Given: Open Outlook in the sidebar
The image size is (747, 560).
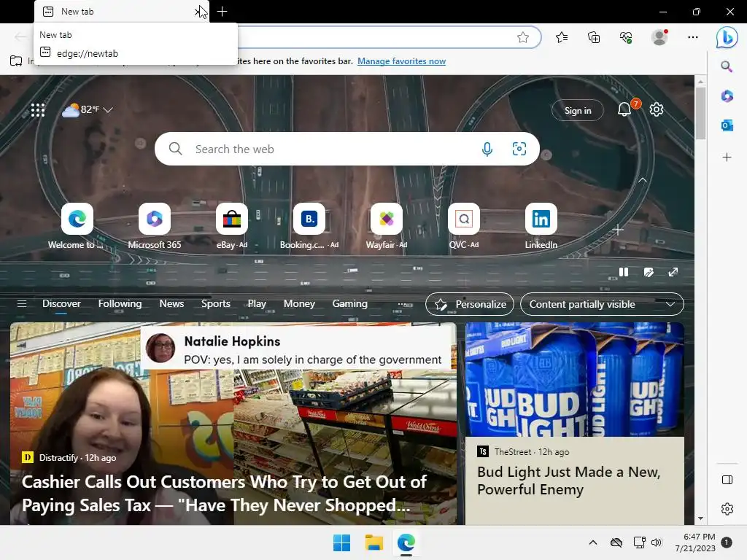Looking at the screenshot, I should tap(727, 125).
